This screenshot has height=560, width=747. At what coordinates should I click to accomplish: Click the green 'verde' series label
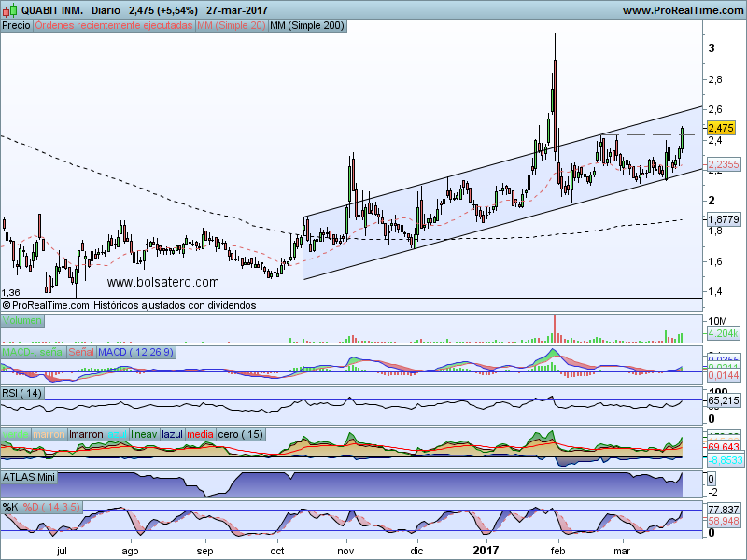click(x=16, y=434)
